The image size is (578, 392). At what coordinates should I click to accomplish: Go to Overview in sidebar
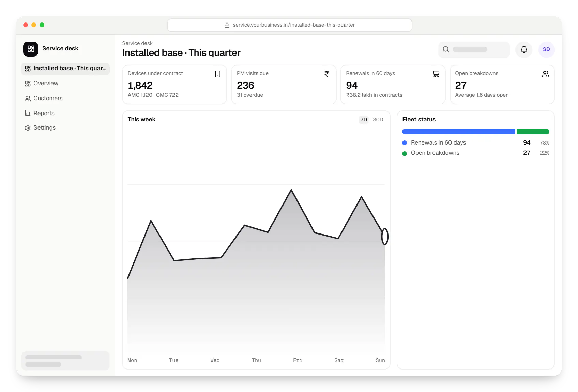click(x=65, y=84)
